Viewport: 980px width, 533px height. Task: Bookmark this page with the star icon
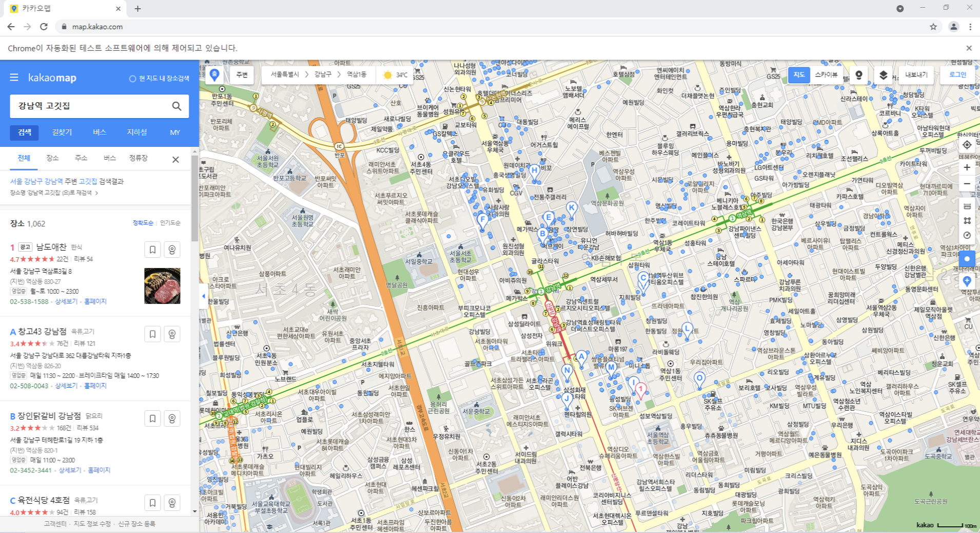pos(933,27)
